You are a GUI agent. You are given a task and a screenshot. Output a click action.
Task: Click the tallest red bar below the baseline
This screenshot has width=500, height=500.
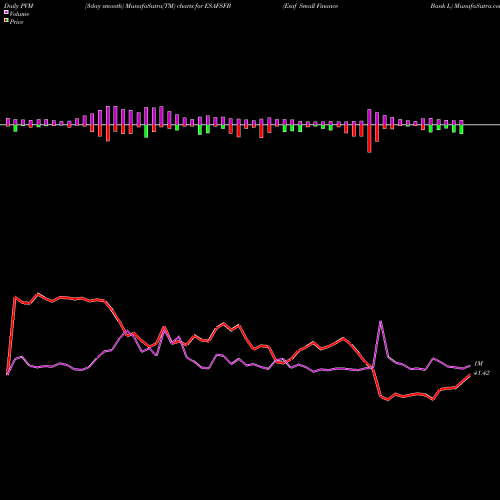[x=369, y=139]
